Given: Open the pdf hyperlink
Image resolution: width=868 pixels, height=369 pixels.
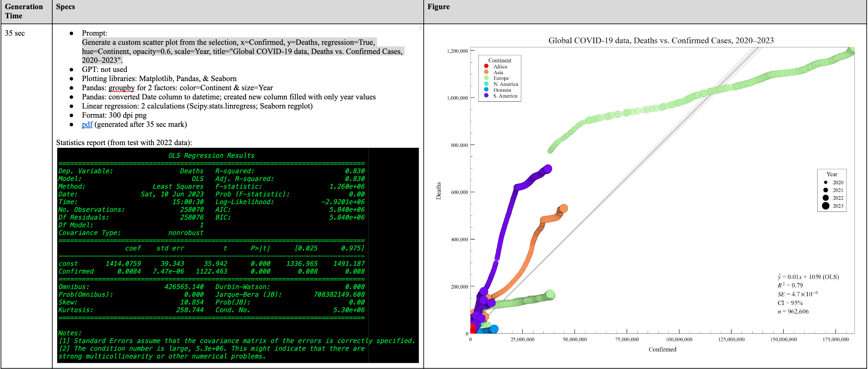Looking at the screenshot, I should point(87,124).
